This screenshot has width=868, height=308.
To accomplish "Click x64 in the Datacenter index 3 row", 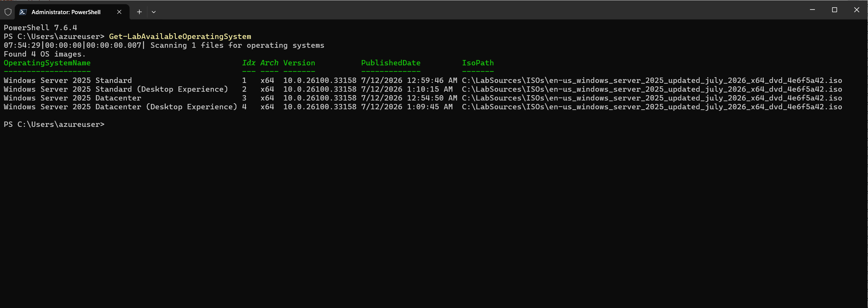I will click(267, 98).
